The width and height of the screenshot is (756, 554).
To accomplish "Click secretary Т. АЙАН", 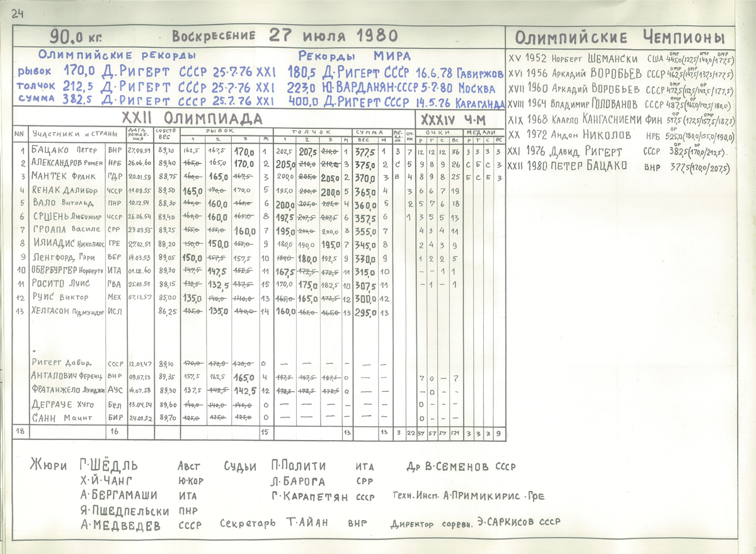I will (x=307, y=523).
